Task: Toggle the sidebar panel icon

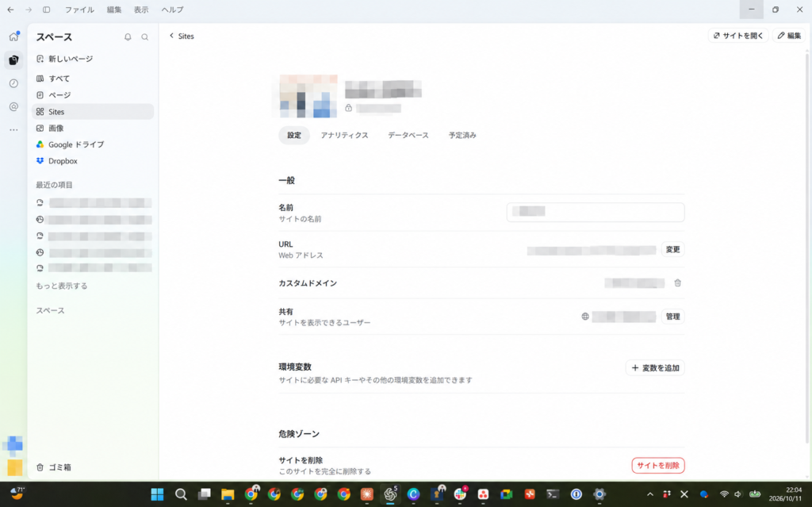Action: [x=47, y=10]
